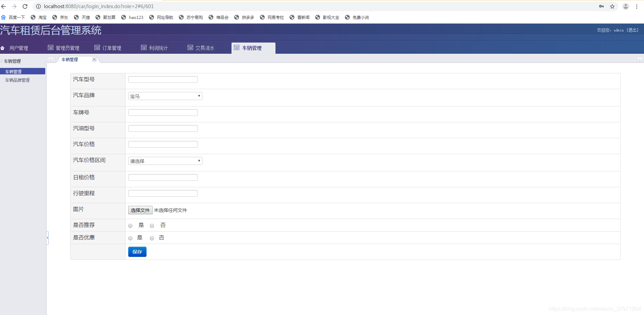Click the tab strip scroll-left arrow
This screenshot has width=644, height=315.
[x=51, y=59]
